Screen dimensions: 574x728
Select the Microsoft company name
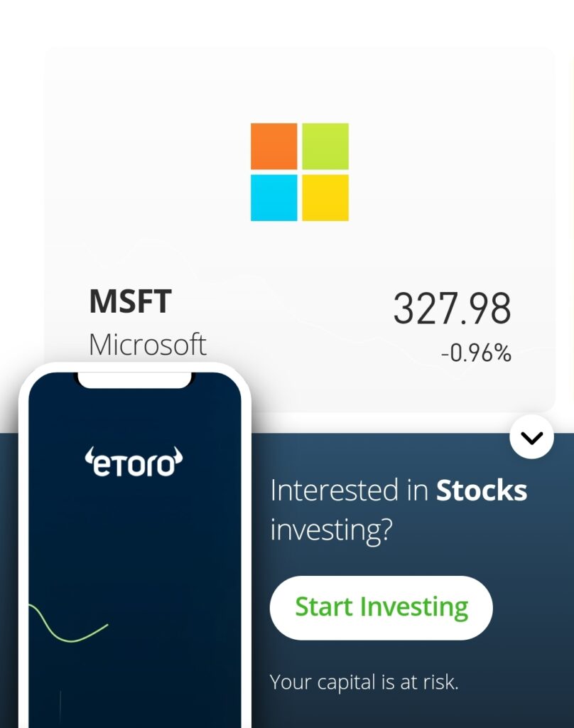tap(148, 344)
